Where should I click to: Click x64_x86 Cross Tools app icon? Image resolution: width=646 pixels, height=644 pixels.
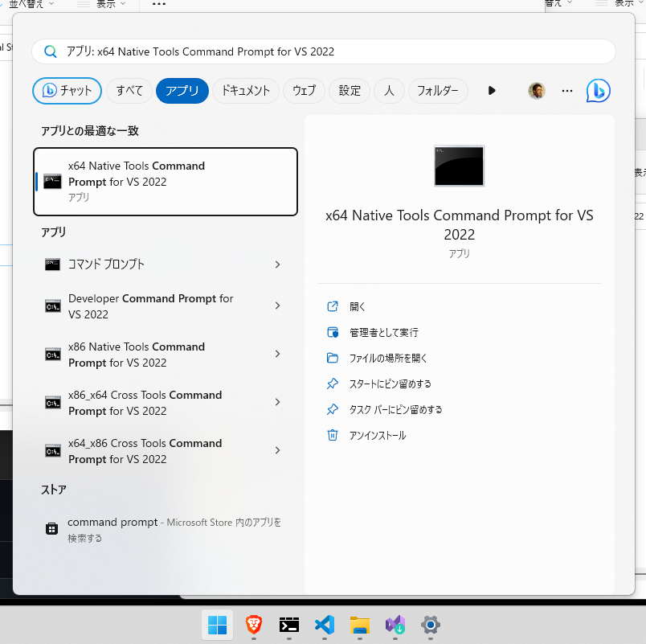point(53,451)
